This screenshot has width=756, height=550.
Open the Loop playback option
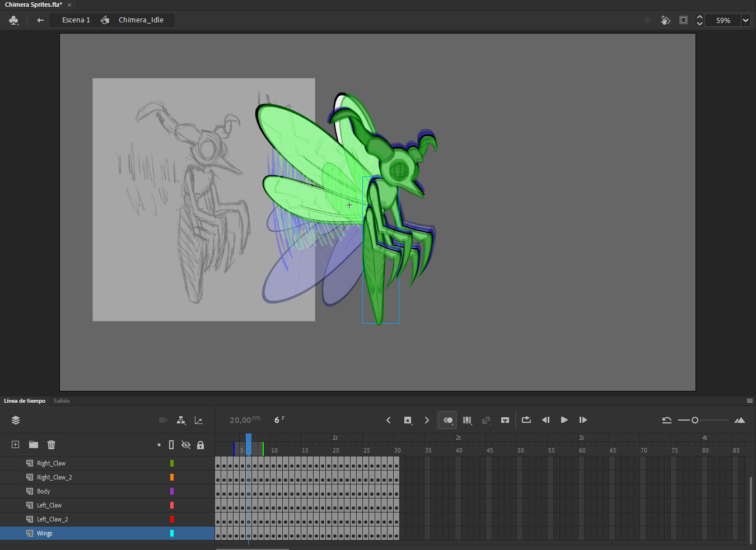tap(526, 420)
